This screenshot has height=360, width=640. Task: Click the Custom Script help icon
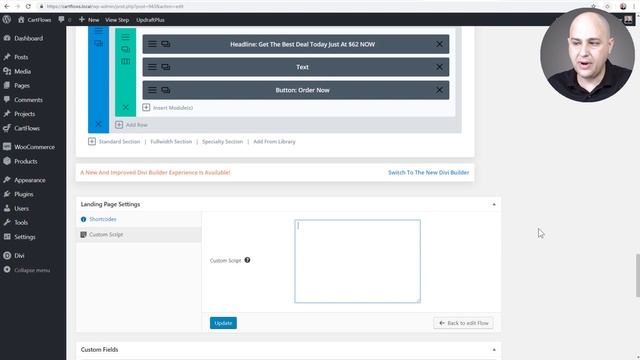coord(247,260)
